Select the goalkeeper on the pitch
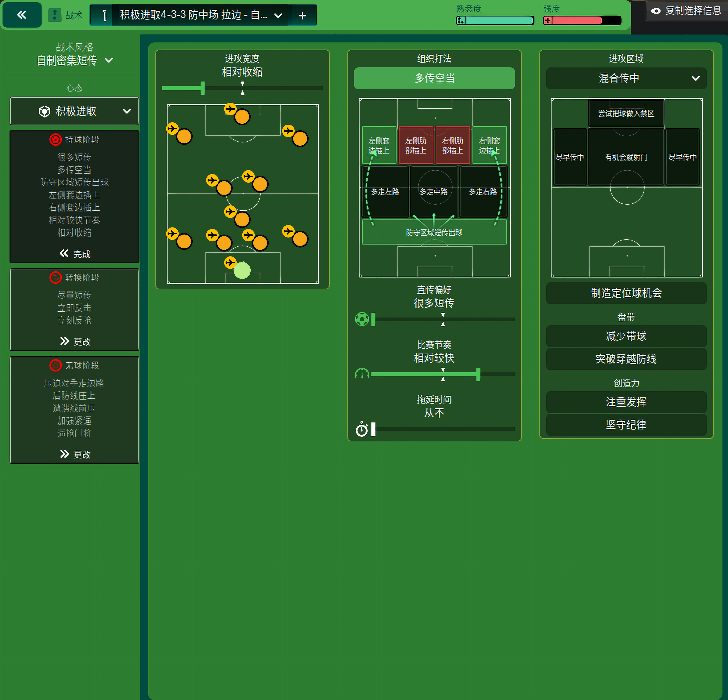Image resolution: width=728 pixels, height=700 pixels. pyautogui.click(x=242, y=270)
